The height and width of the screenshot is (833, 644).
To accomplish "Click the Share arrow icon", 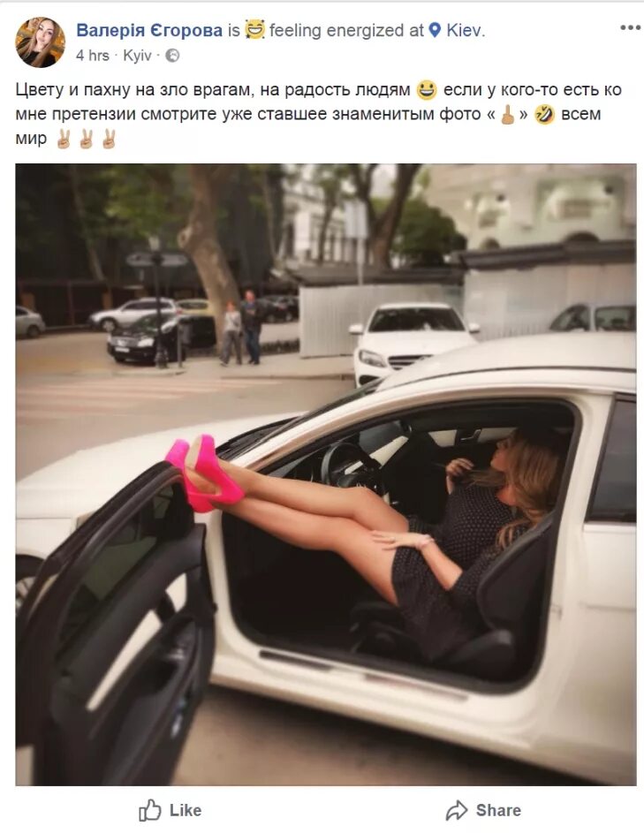I will coord(457,811).
